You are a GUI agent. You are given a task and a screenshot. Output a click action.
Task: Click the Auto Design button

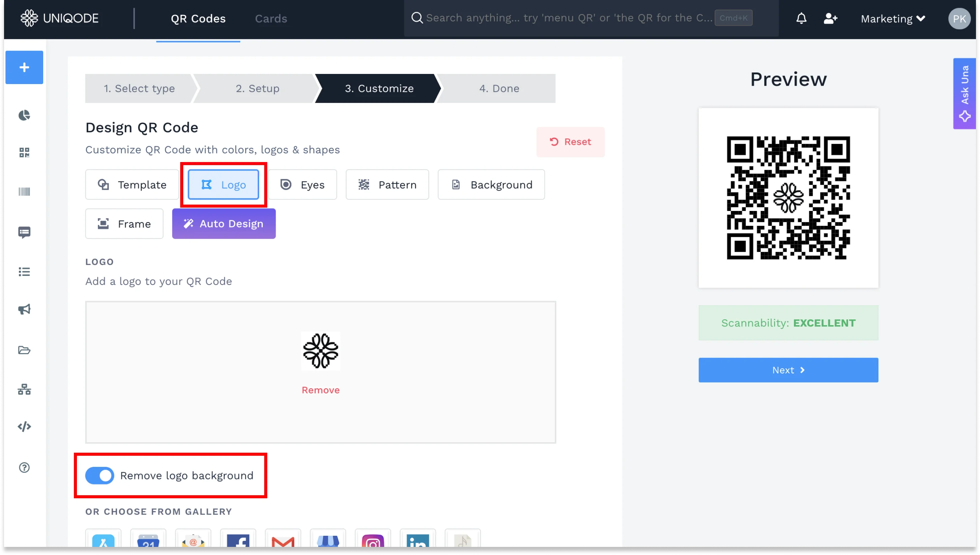(224, 224)
